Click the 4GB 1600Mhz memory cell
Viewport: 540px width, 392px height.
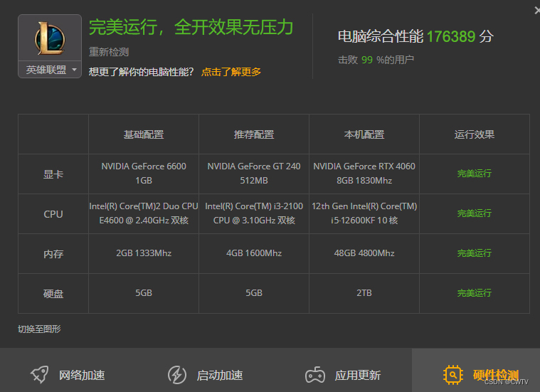pyautogui.click(x=254, y=253)
